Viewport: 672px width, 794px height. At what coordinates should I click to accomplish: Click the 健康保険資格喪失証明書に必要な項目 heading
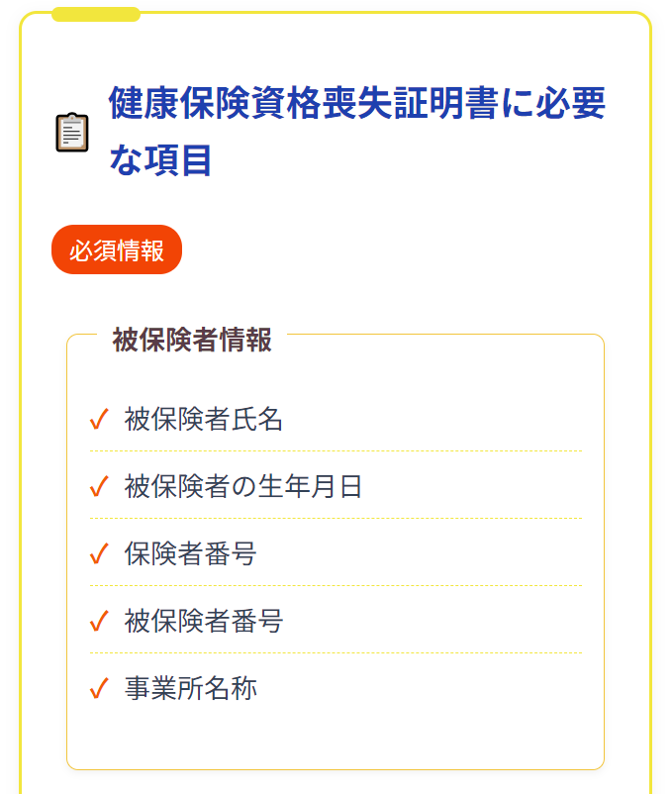coord(357,131)
